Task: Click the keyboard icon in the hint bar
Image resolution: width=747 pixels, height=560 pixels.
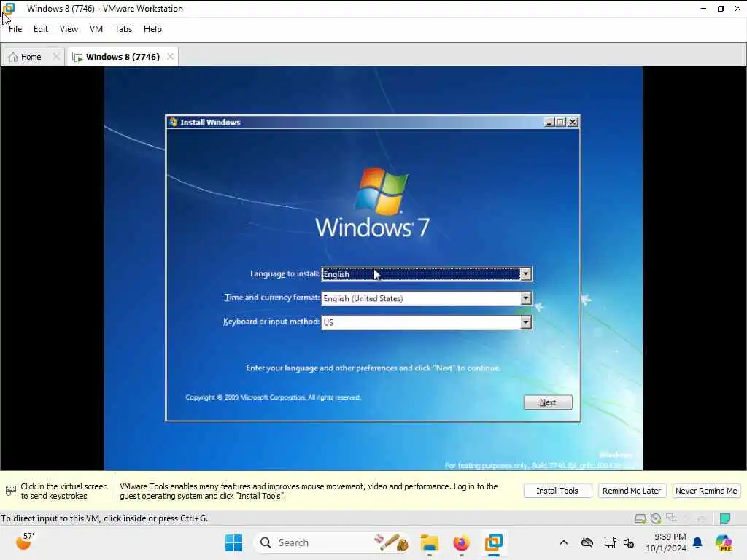Action: pos(10,491)
